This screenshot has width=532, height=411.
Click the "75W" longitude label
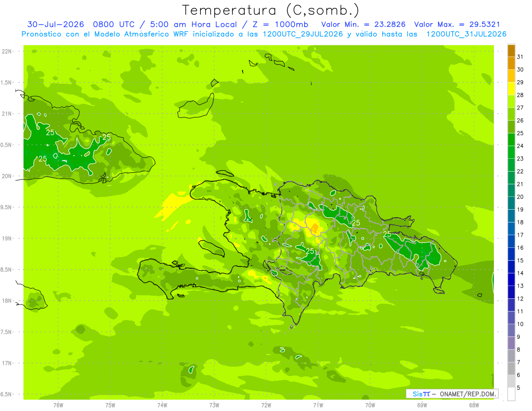coord(110,405)
